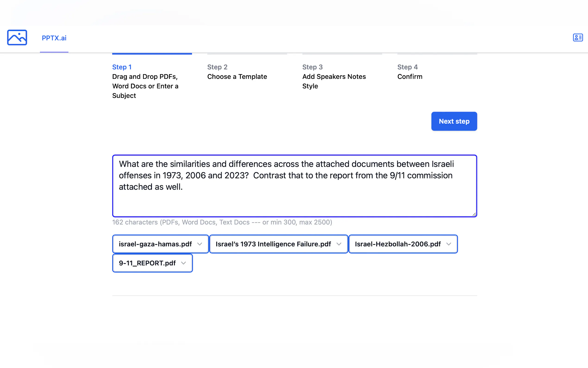Expand the Israel's 1973 Intelligence Failure.pdf chevron

[339, 244]
